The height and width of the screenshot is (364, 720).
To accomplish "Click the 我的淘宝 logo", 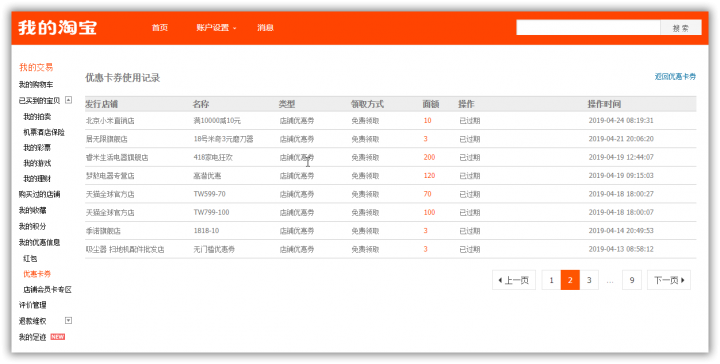I will coord(57,28).
